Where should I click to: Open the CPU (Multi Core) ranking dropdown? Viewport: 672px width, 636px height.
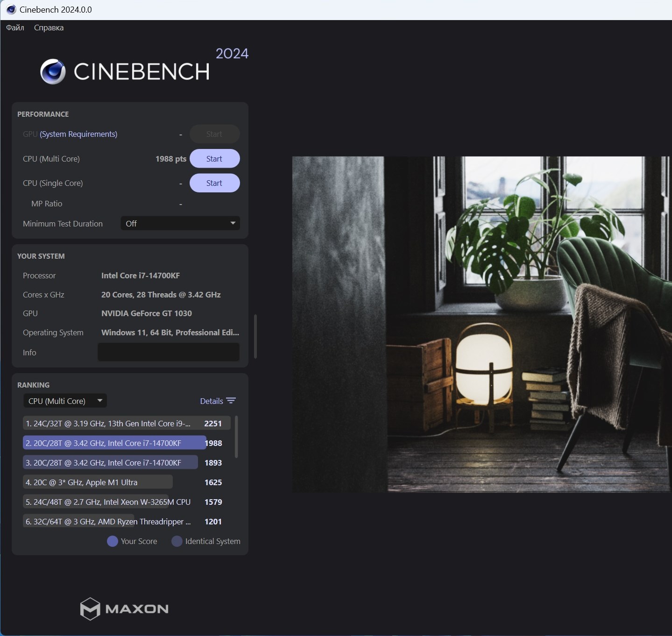coord(65,401)
